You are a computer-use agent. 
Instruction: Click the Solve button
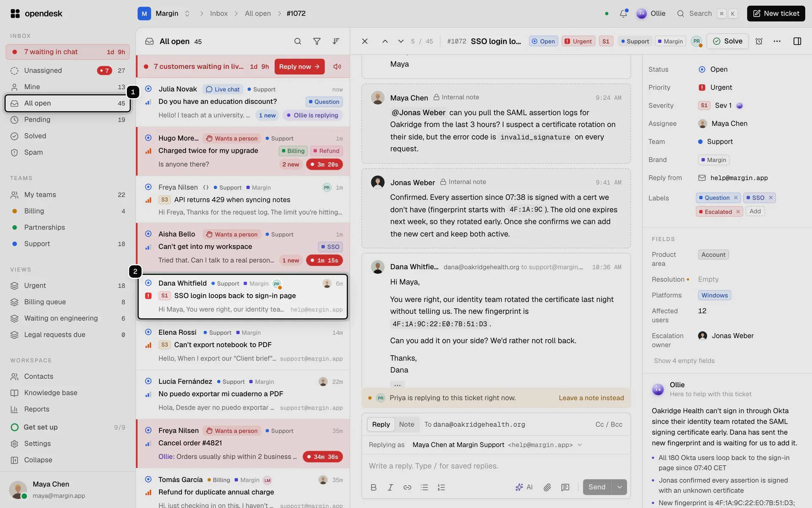[x=727, y=41]
